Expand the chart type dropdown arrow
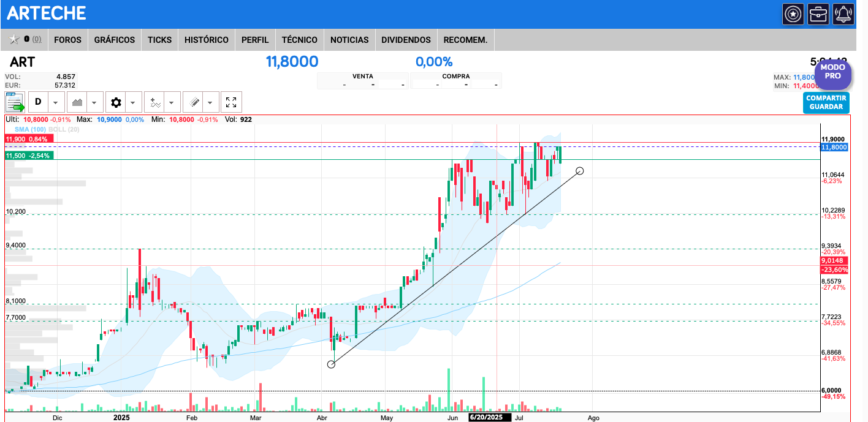 coord(95,102)
